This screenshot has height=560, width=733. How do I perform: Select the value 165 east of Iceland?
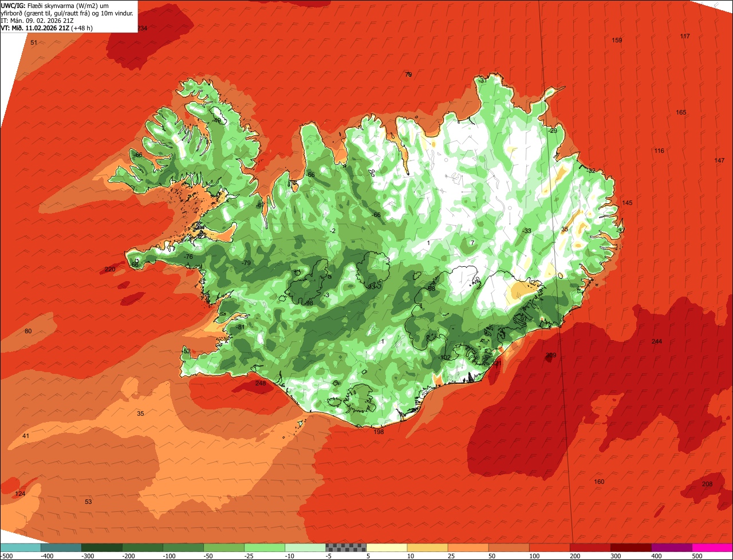[x=681, y=112]
